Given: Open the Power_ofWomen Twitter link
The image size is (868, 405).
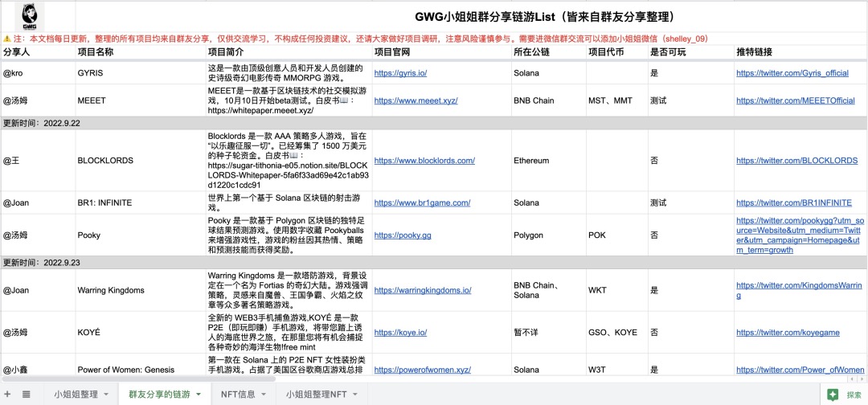Looking at the screenshot, I should [x=800, y=370].
